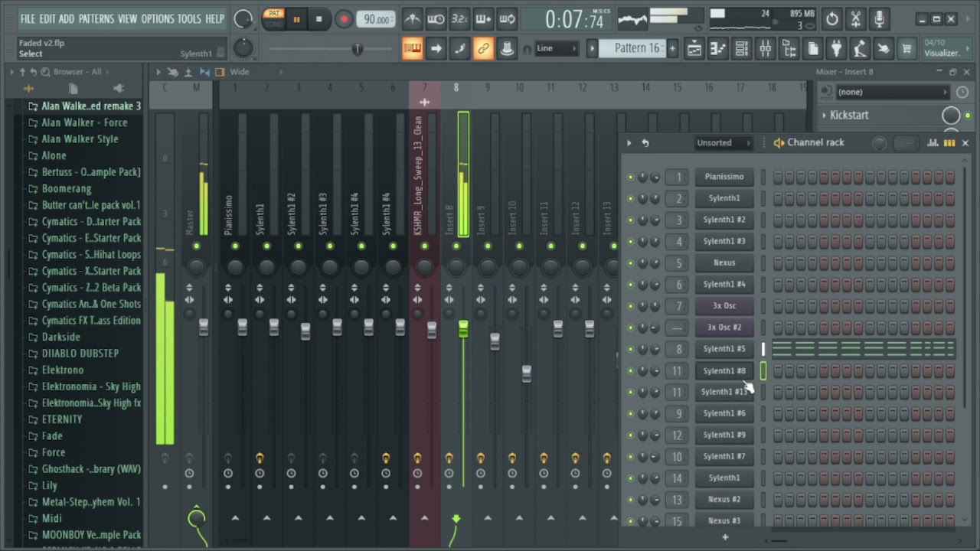The width and height of the screenshot is (980, 551).
Task: Toggle the loop recording icon
Action: coord(507,19)
